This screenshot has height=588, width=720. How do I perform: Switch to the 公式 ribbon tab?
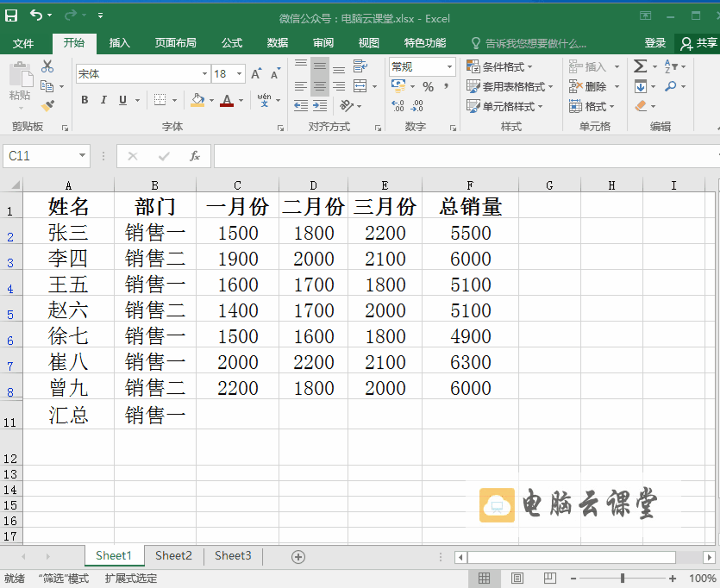pyautogui.click(x=232, y=43)
